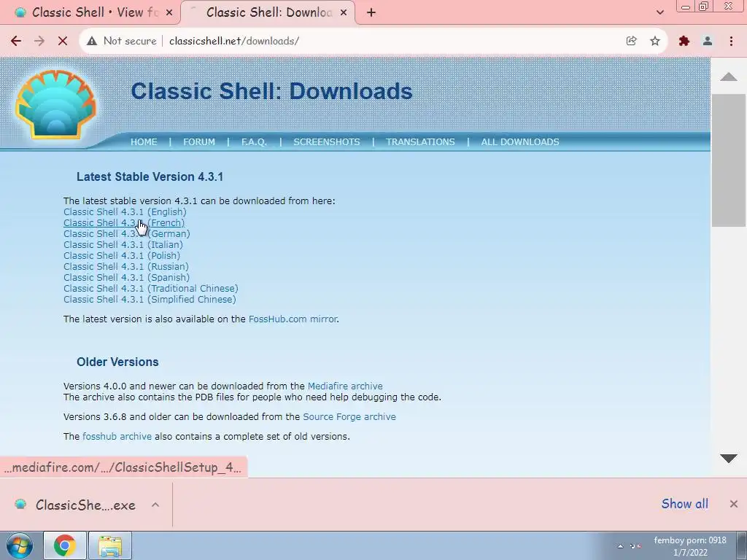Viewport: 747px width, 560px height.
Task: Open the Source Forge archive link
Action: [x=349, y=416]
